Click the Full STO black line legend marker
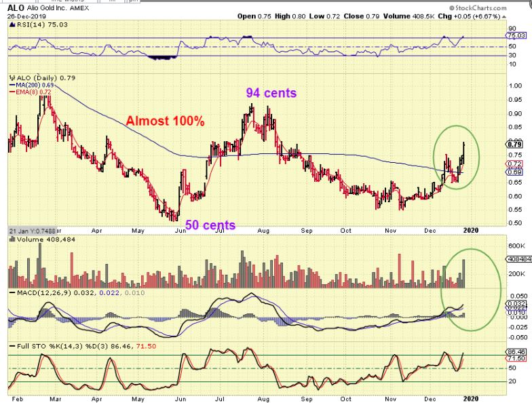 [x=12, y=346]
